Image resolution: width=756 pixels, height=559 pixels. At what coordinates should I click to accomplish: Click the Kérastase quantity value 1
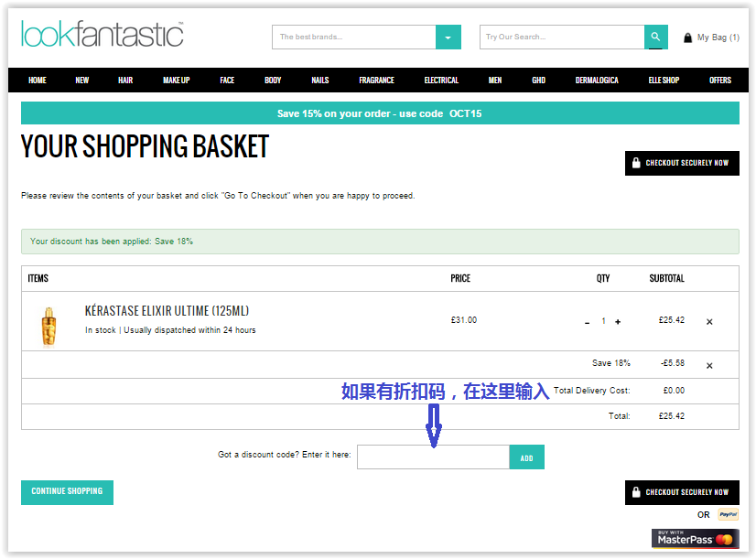603,321
